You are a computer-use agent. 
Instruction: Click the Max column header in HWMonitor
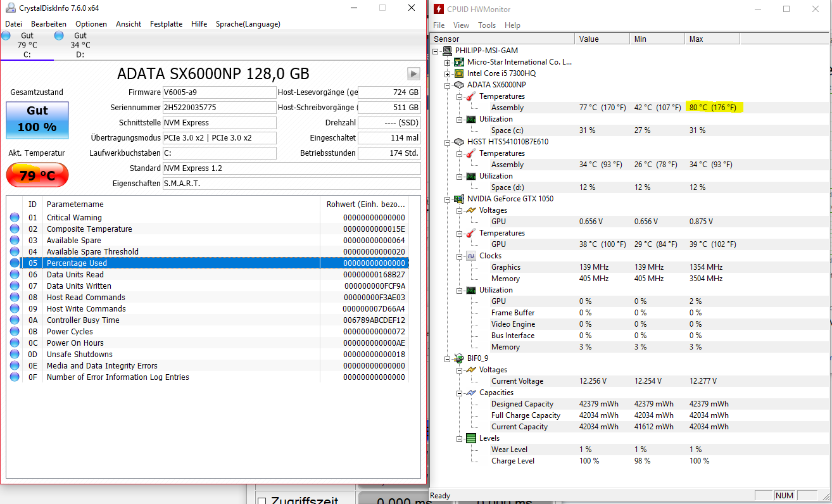coord(712,39)
